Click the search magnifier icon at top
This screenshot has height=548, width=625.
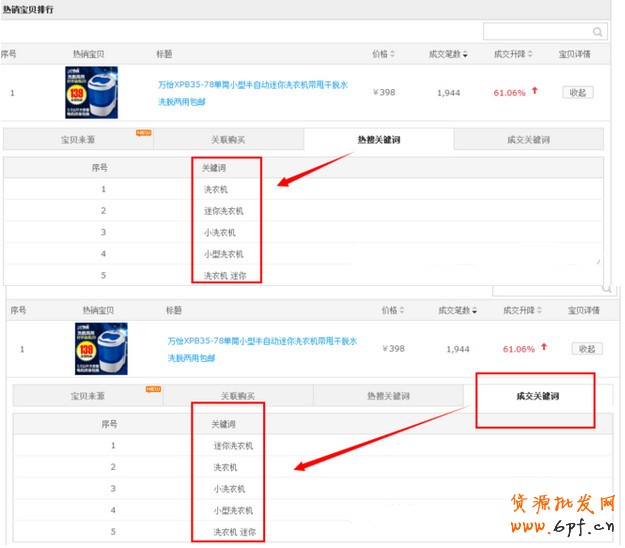pos(597,32)
